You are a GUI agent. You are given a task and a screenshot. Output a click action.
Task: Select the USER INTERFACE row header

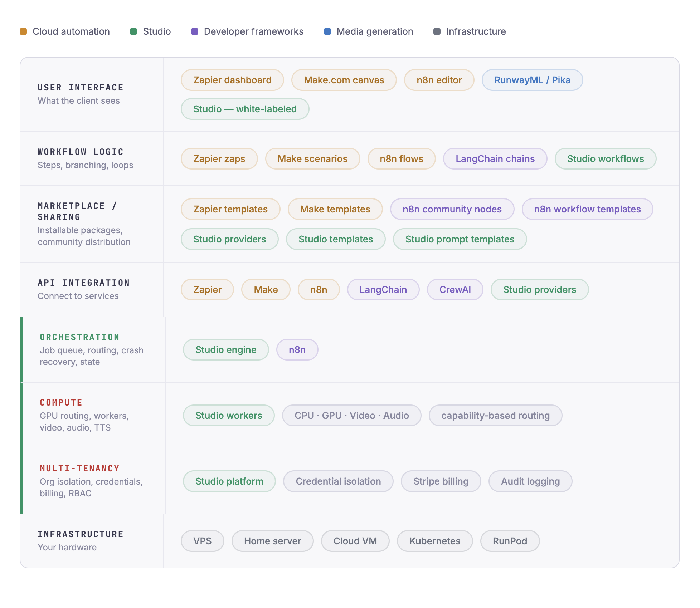click(x=80, y=87)
